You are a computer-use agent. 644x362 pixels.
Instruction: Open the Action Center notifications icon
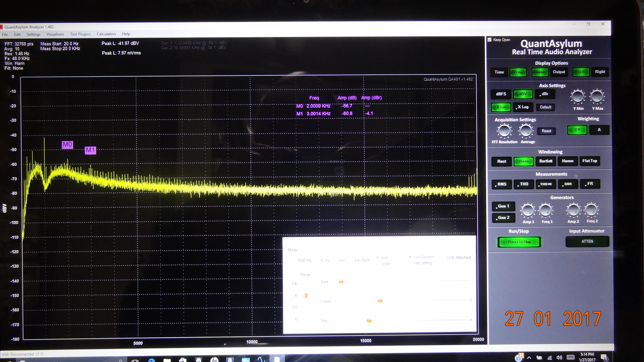(x=604, y=358)
